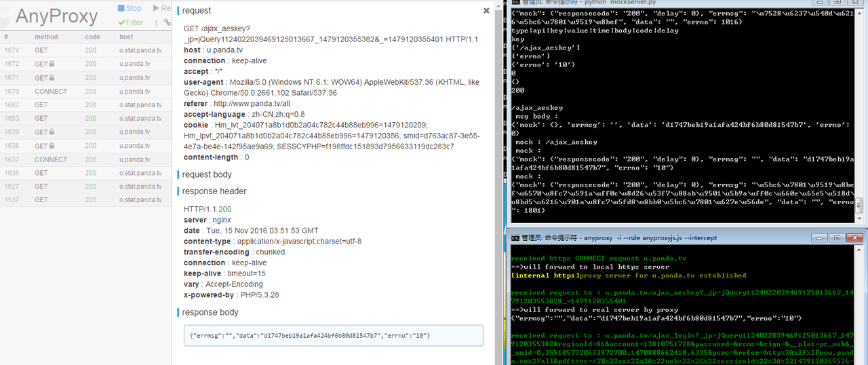The height and width of the screenshot is (365, 868).
Task: Select request row 1674
Action: pos(85,50)
